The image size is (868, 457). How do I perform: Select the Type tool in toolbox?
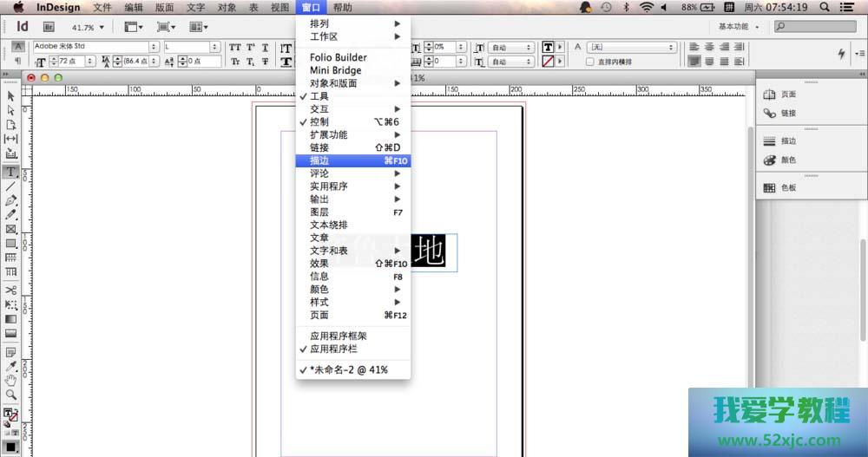pyautogui.click(x=11, y=172)
